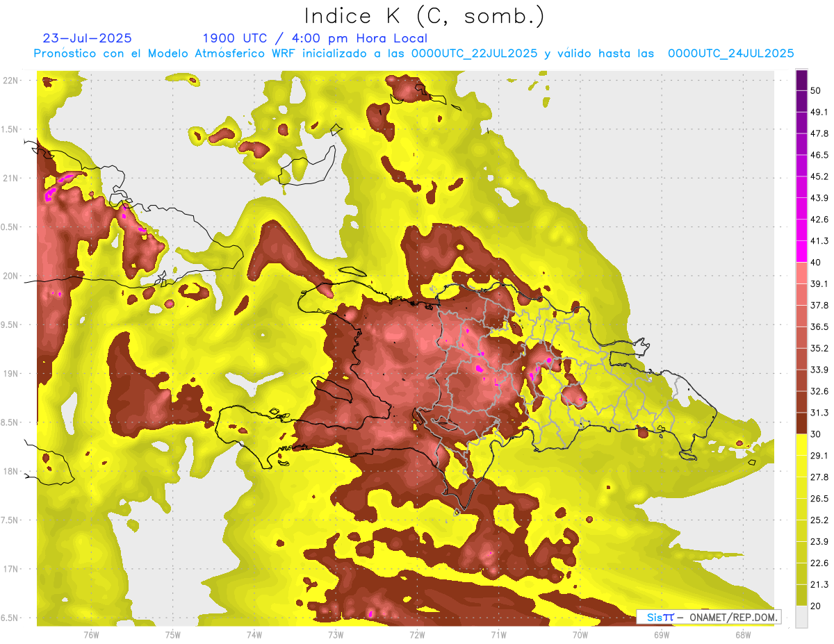Click the "70W" longitude label

coord(580,634)
